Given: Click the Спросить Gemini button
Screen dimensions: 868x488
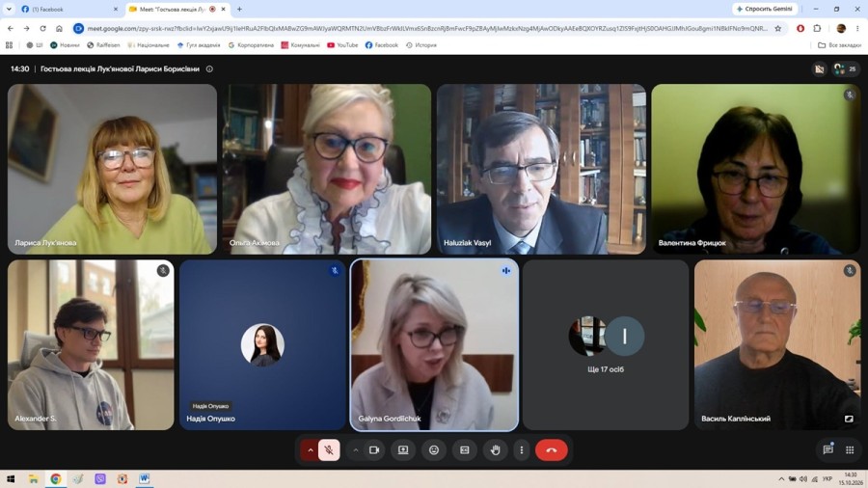Looking at the screenshot, I should click(x=765, y=9).
